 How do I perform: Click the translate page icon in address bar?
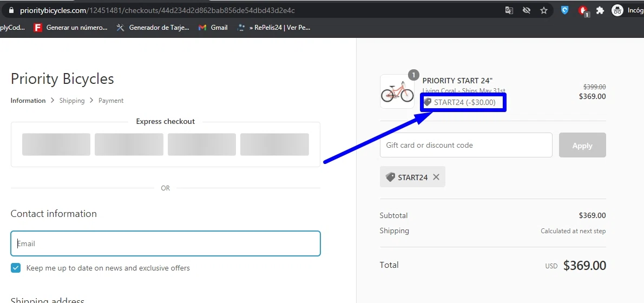point(509,11)
